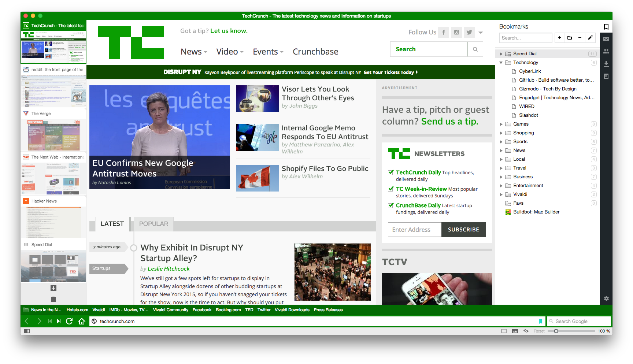The image size is (633, 364).
Task: Click the SUBSCRIBE button
Action: (x=463, y=230)
